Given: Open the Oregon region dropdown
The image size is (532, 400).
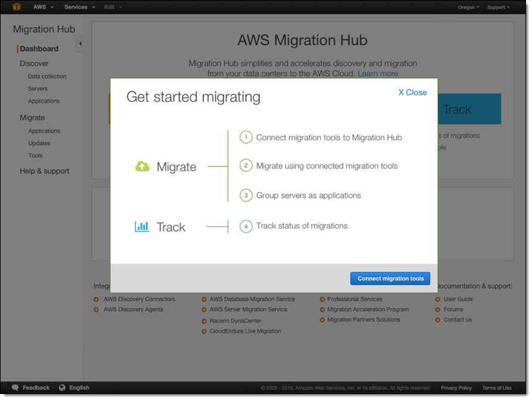Looking at the screenshot, I should pyautogui.click(x=469, y=7).
